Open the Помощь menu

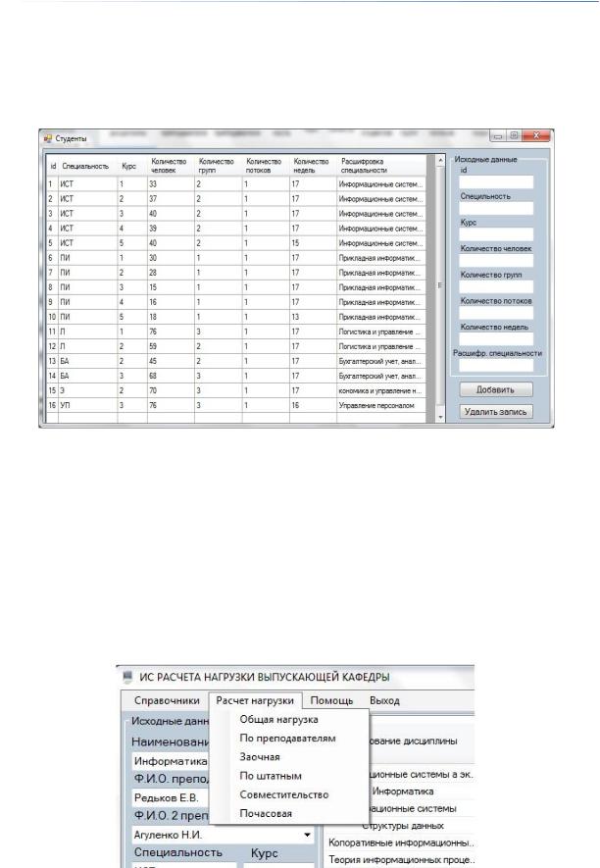[x=331, y=700]
